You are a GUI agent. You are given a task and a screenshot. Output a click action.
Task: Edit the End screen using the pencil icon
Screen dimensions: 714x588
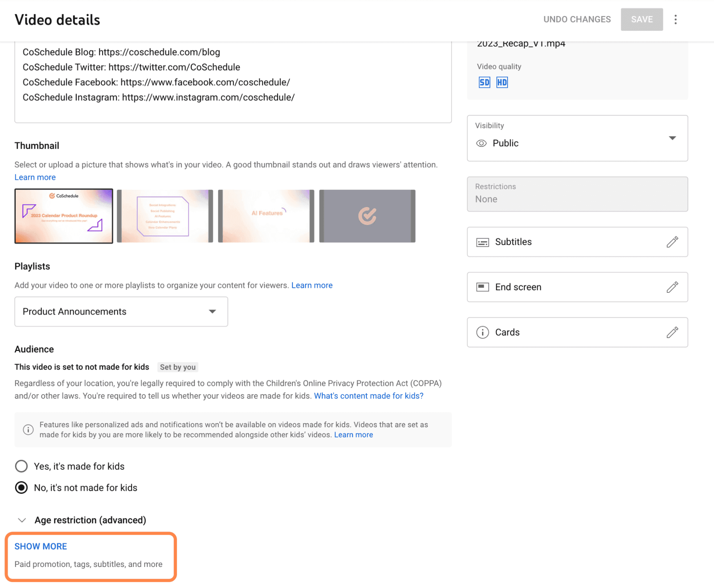click(673, 287)
